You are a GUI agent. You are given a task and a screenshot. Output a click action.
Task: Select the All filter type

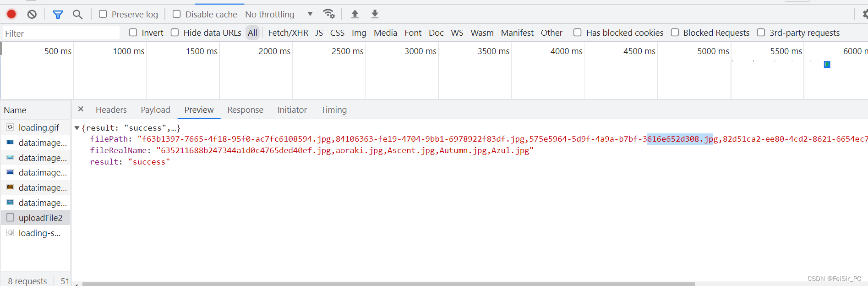click(x=252, y=33)
